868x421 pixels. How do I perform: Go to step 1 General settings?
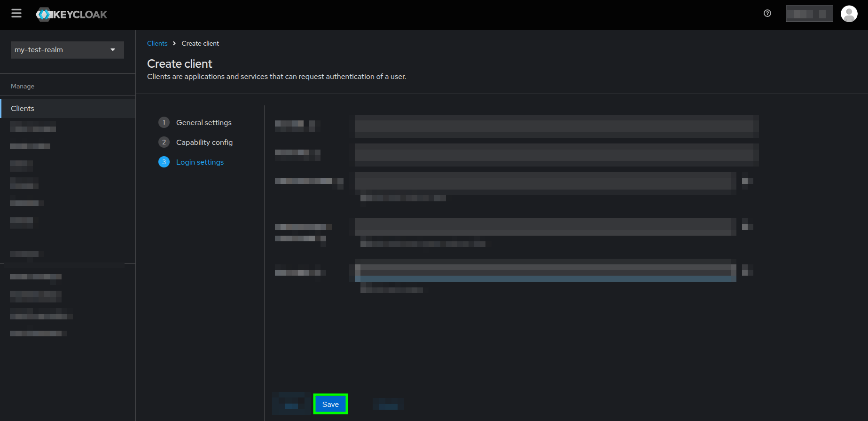195,122
